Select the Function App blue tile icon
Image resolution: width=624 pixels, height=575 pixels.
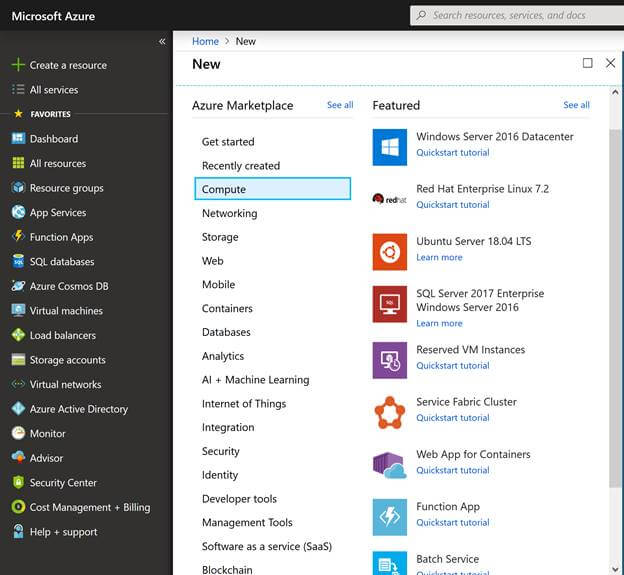390,517
